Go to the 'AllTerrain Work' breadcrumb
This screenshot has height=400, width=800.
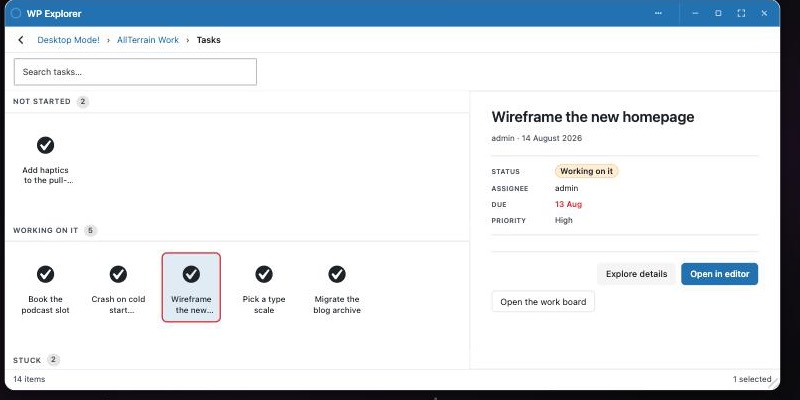click(148, 40)
